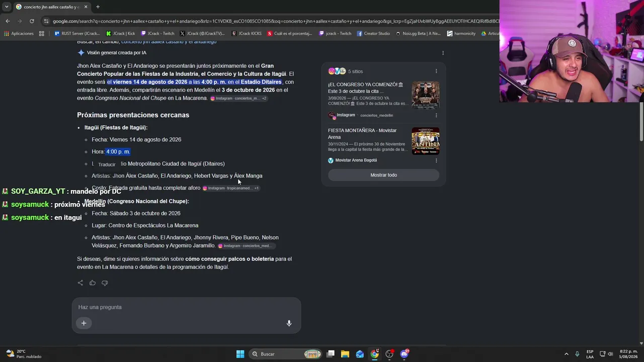Open the JCrack (@JCrackTV) X bookmark

(x=202, y=34)
